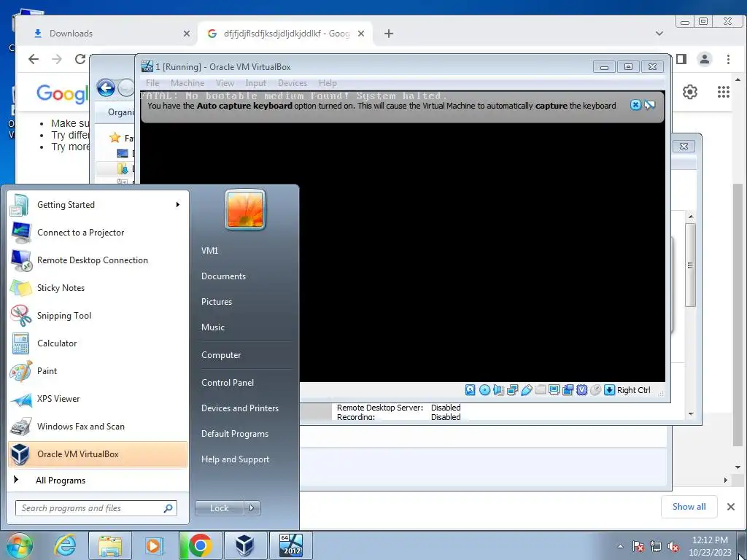
Task: Close the Chrome downloads bar
Action: click(731, 507)
